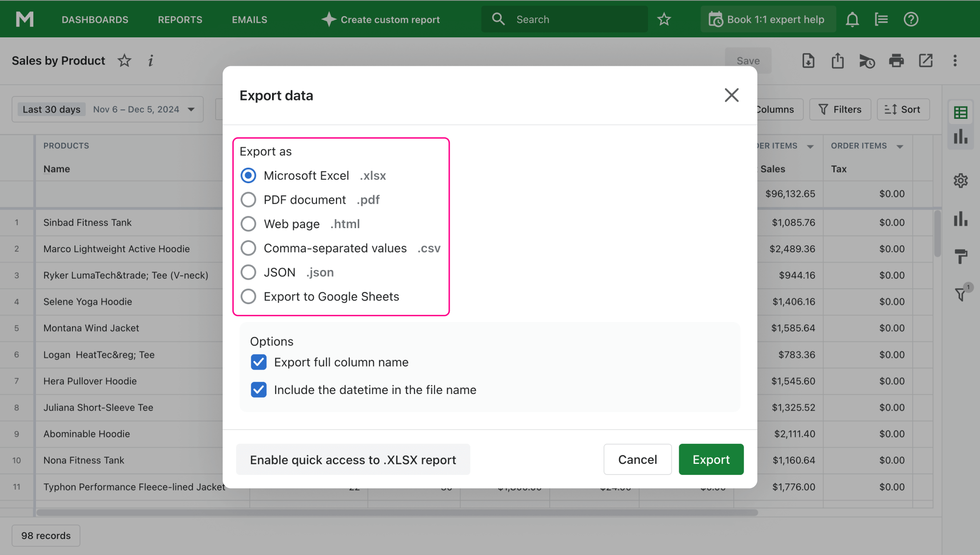
Task: Choose Comma-separated values .csv option
Action: (248, 248)
